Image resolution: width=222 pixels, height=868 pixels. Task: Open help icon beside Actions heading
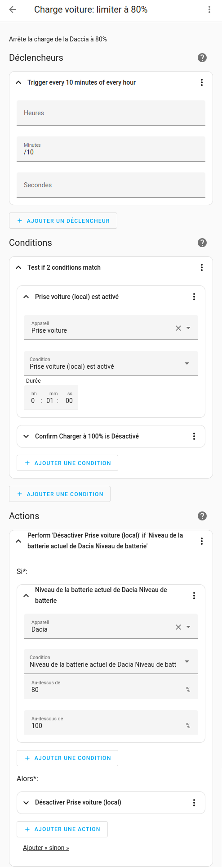tap(202, 516)
